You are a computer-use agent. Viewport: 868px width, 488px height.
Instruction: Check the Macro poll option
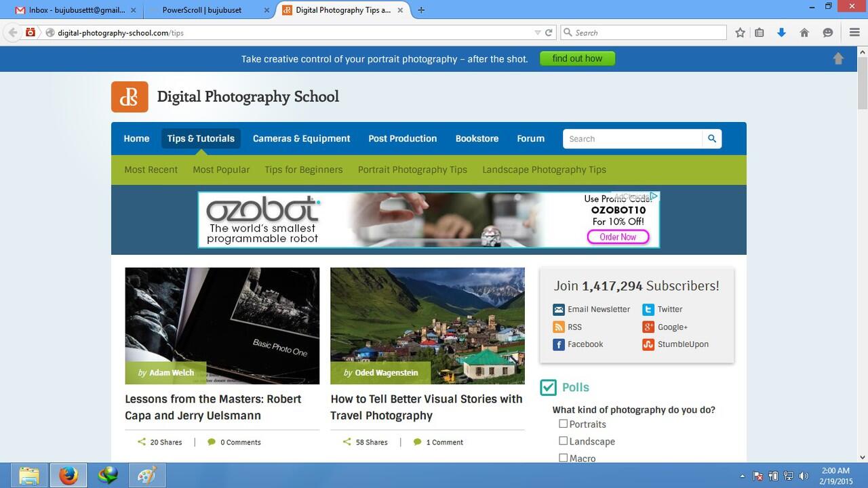(563, 458)
